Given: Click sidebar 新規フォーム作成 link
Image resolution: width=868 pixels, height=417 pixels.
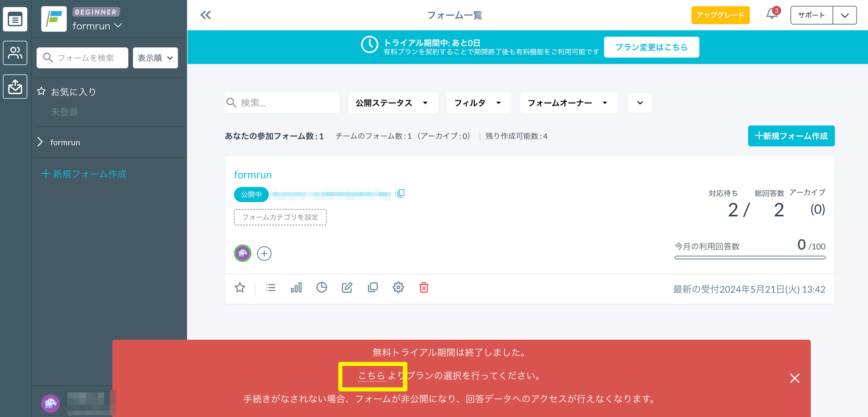Looking at the screenshot, I should click(x=84, y=174).
